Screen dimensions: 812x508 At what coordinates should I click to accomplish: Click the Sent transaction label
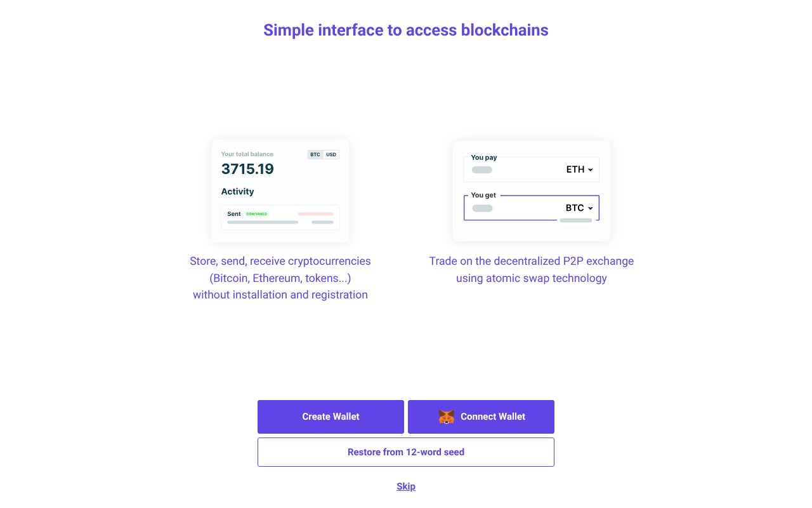tap(233, 214)
